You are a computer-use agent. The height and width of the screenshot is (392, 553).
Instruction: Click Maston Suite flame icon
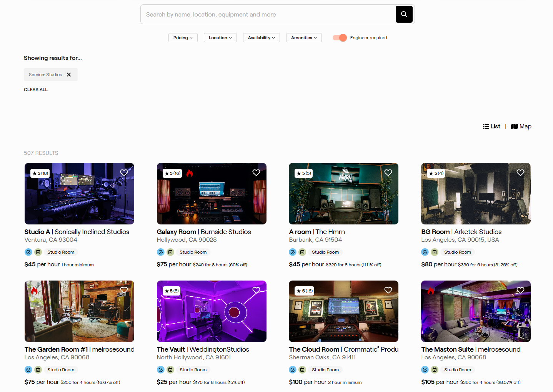click(431, 291)
